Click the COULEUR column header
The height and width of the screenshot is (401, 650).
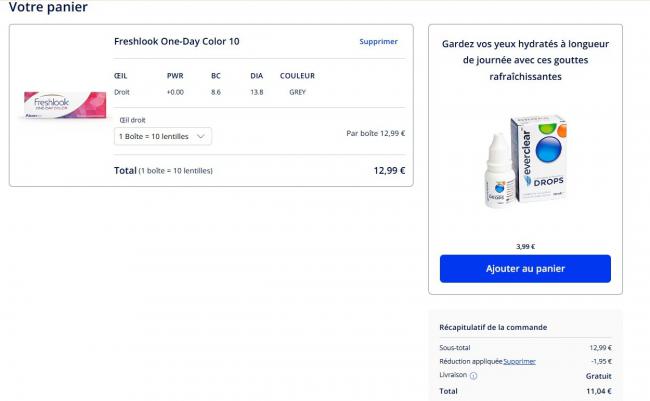click(x=297, y=76)
